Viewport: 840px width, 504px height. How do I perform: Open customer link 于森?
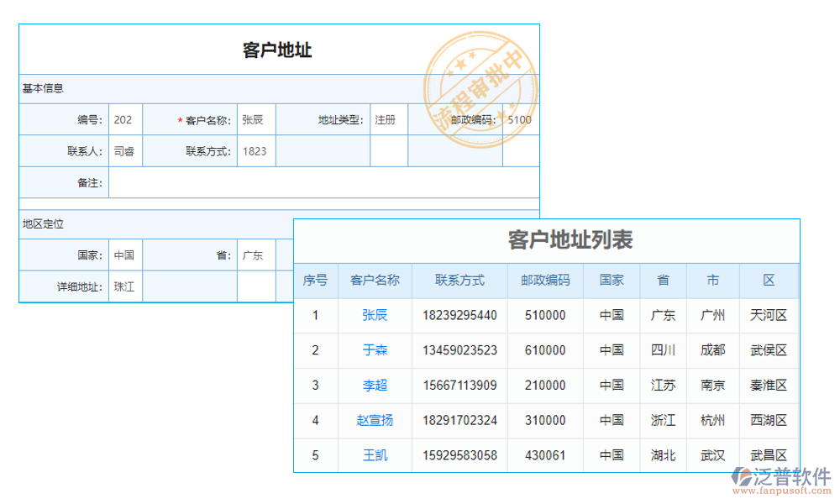click(375, 350)
